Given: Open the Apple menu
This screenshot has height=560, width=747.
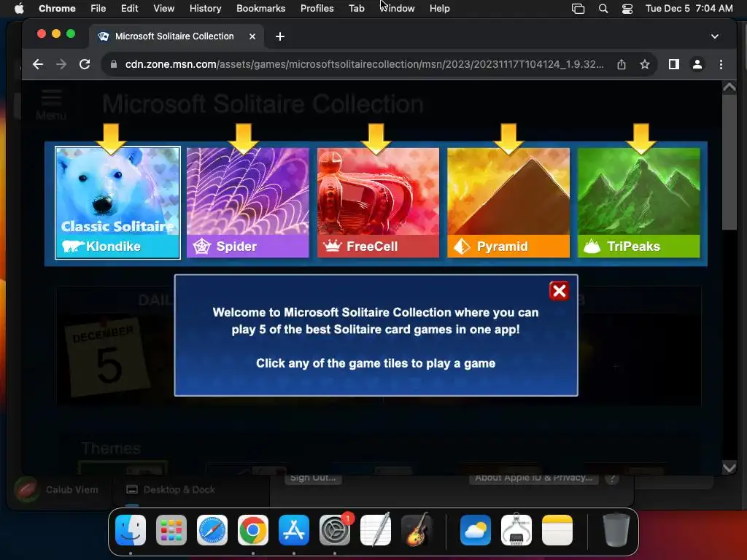Looking at the screenshot, I should 19,9.
